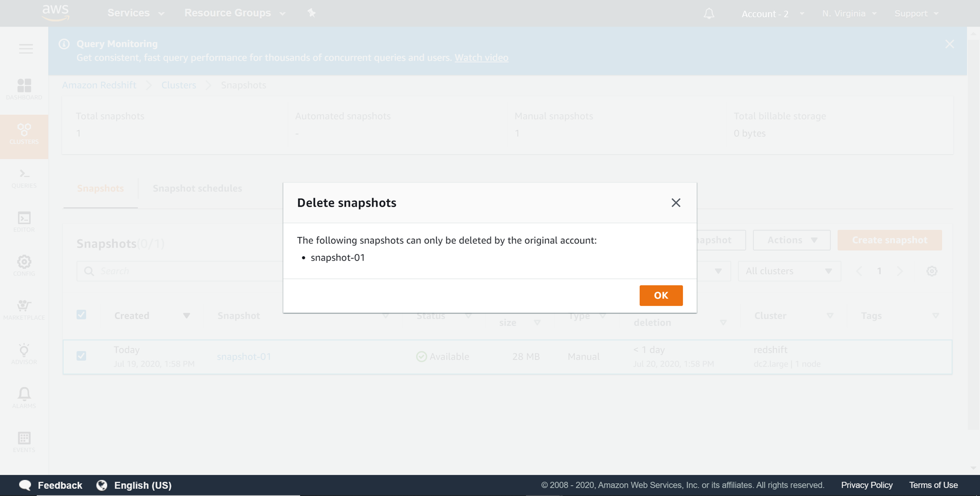Click the Manual type cell
Screen dimensions: 980x496
(584, 357)
